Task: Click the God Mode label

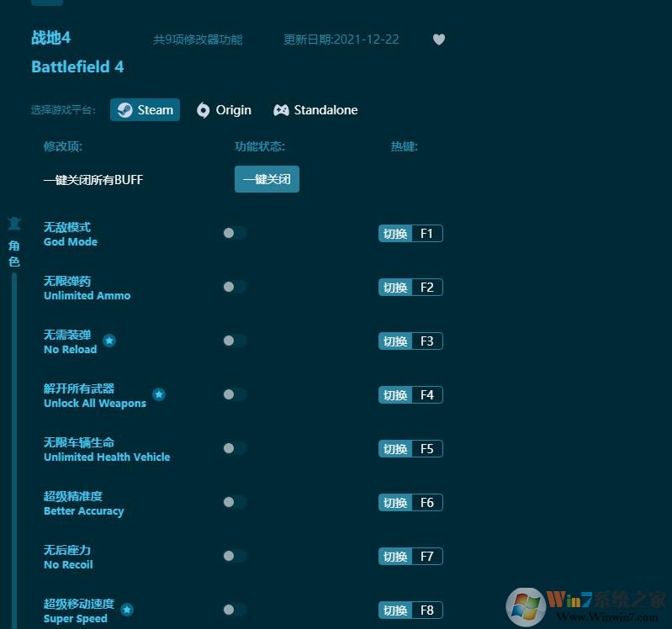Action: pyautogui.click(x=71, y=241)
